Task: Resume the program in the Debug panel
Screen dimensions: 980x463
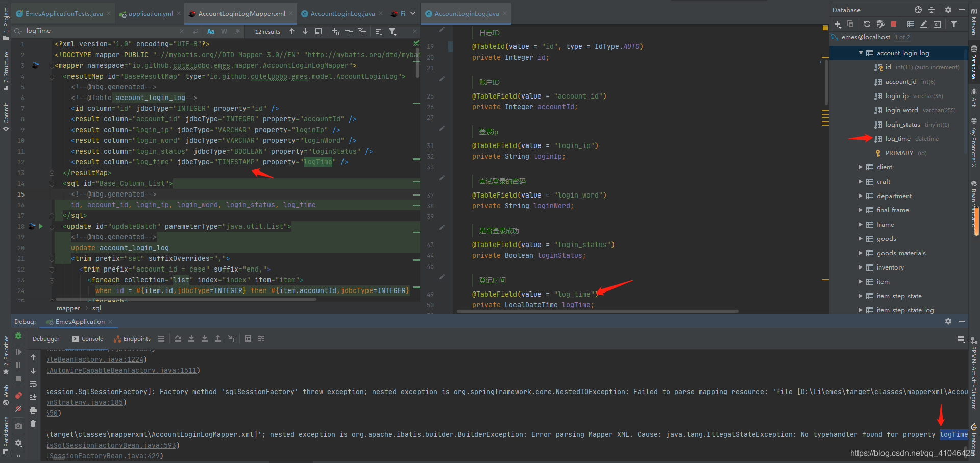Action: tap(18, 352)
